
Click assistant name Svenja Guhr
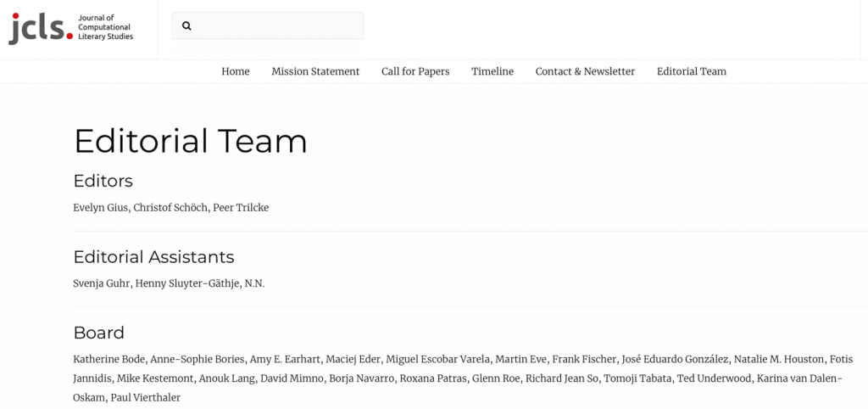(102, 283)
